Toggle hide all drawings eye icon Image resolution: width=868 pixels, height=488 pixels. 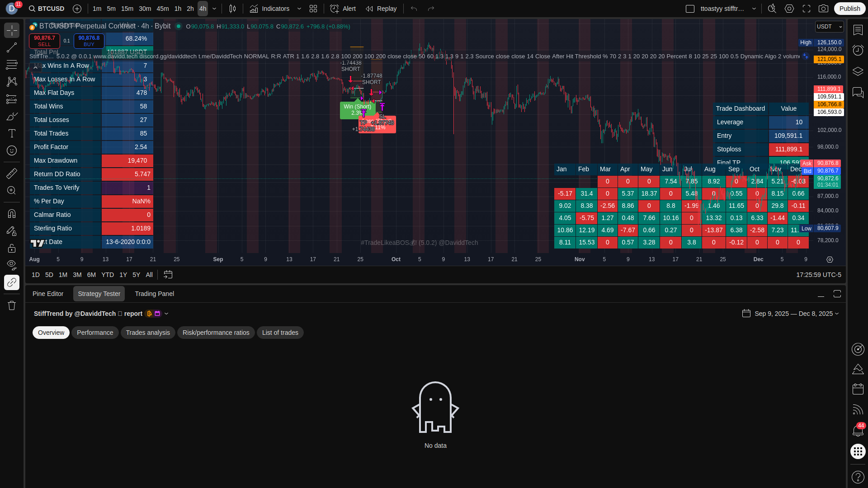pos(12,264)
